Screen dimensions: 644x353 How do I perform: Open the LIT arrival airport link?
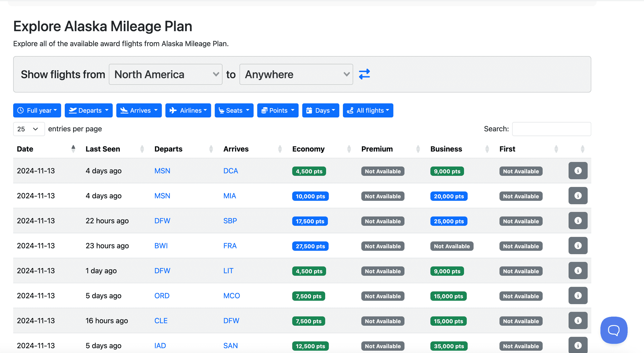click(228, 271)
